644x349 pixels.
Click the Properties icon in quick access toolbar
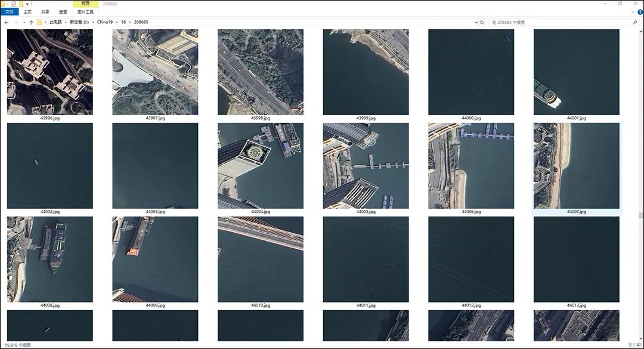click(14, 4)
